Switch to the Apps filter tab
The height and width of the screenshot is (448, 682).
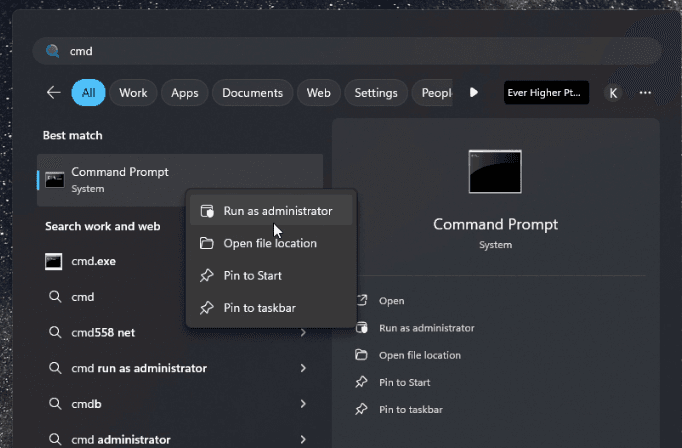point(184,93)
